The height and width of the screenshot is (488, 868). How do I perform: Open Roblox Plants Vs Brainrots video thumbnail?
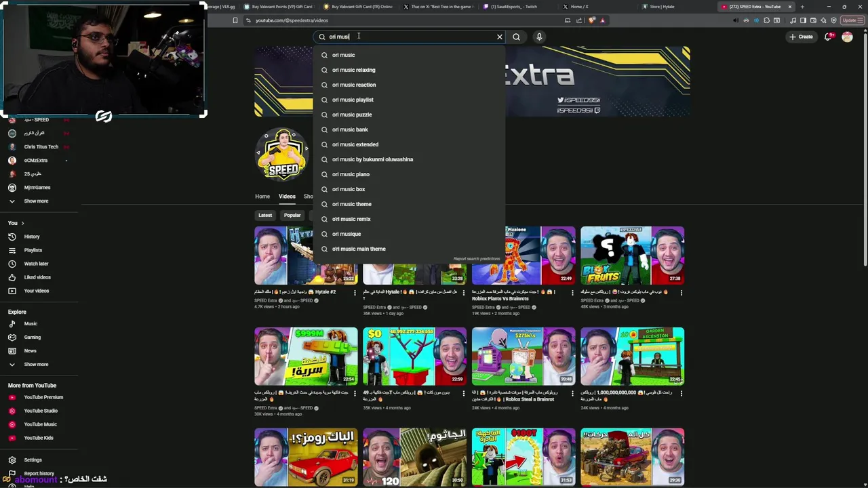point(524,256)
